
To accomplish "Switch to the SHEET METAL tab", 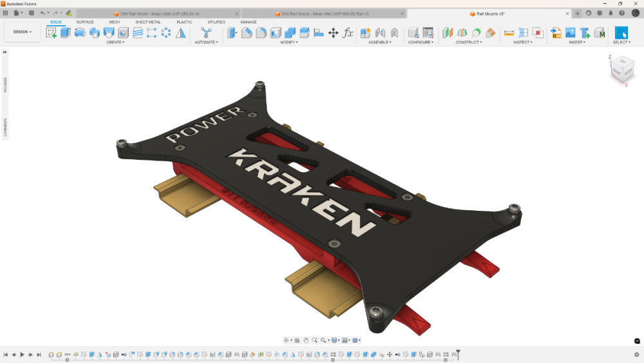I will coord(148,22).
